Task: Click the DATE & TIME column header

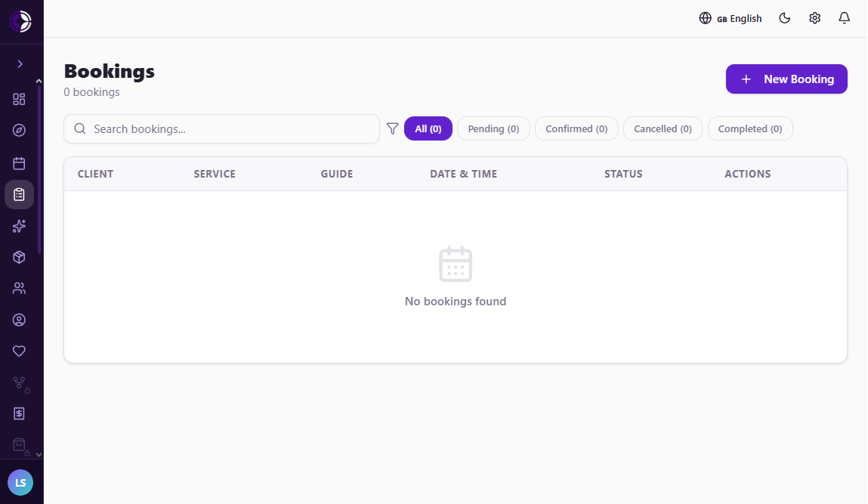Action: (463, 174)
